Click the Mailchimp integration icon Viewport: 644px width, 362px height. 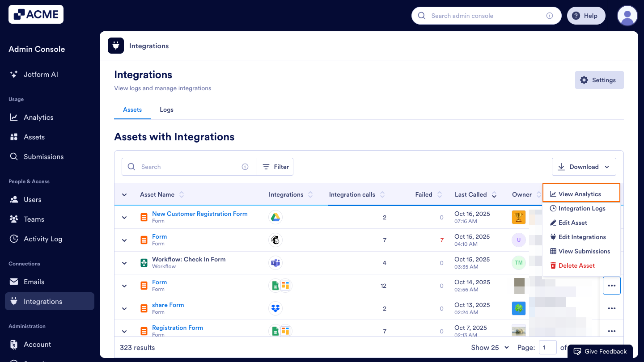pos(275,240)
